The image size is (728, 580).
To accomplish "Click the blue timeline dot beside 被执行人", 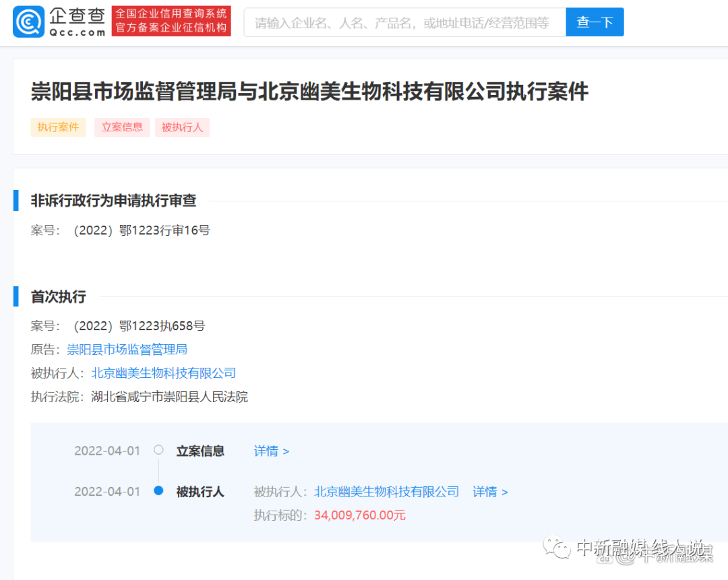I will click(x=158, y=492).
